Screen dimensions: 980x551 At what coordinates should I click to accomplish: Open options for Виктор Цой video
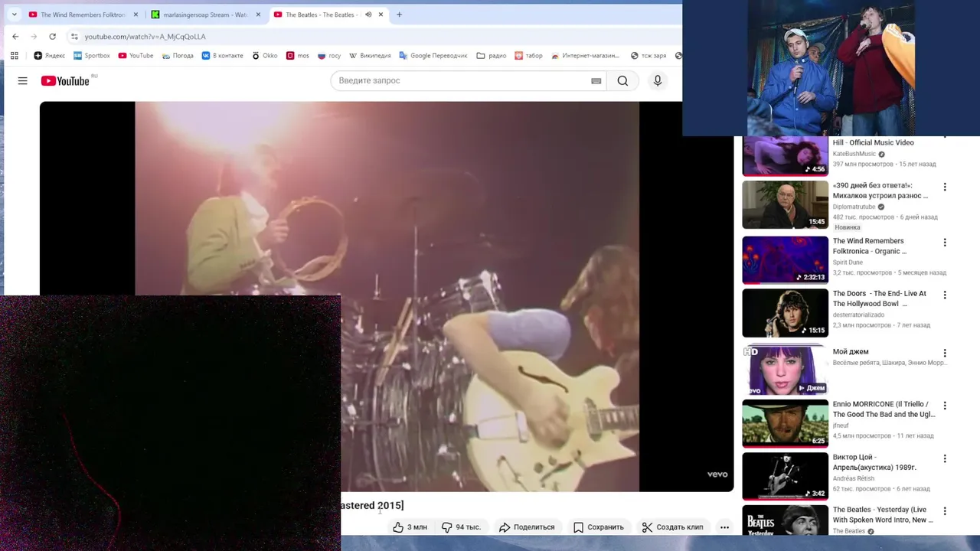tap(945, 458)
